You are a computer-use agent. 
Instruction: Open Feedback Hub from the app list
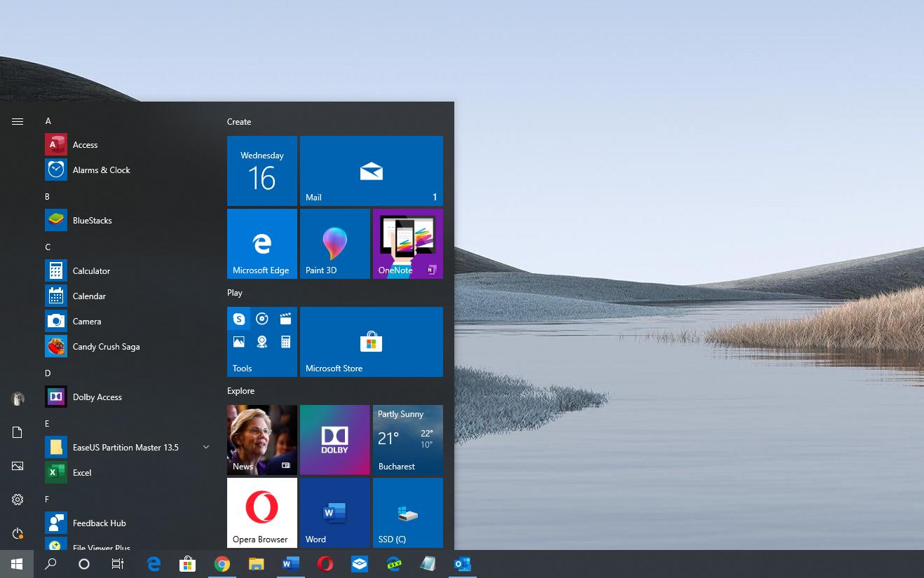[x=129, y=523]
